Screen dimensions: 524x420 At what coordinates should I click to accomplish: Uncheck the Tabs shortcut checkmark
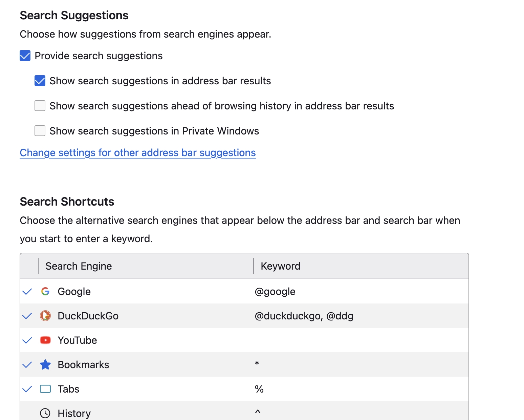pyautogui.click(x=27, y=389)
